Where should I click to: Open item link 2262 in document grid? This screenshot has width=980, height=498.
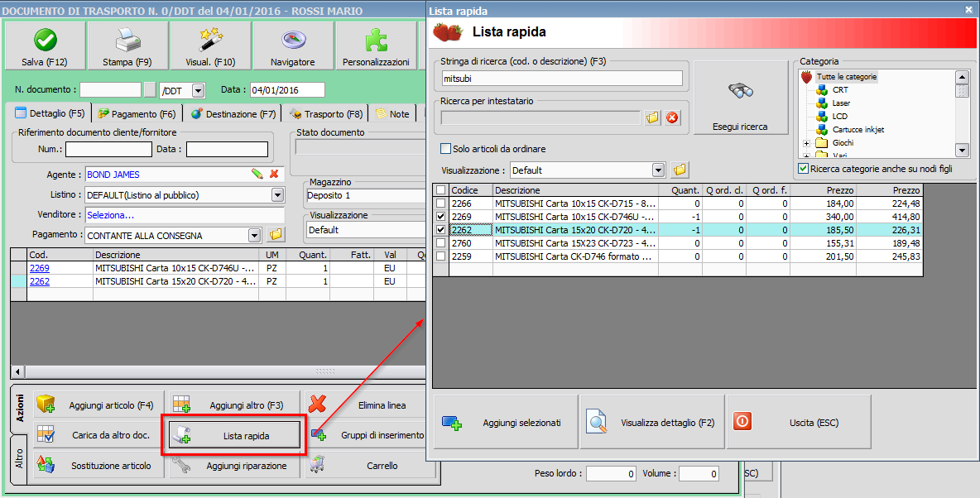click(x=40, y=281)
